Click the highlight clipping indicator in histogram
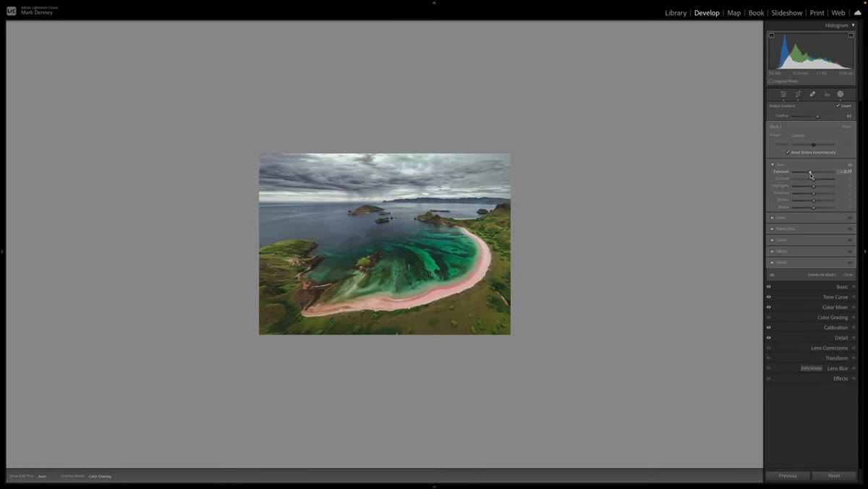Viewport: 868px width, 489px height. (851, 35)
